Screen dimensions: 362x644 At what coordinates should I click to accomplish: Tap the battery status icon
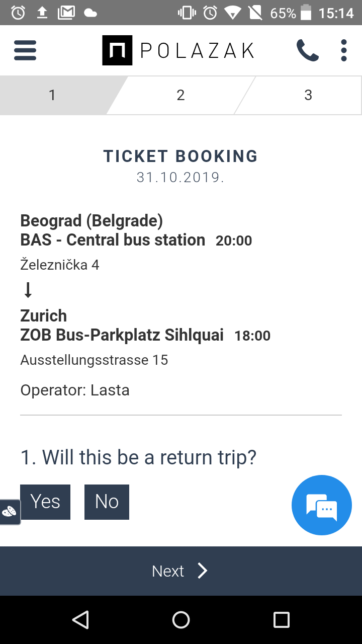pyautogui.click(x=306, y=13)
